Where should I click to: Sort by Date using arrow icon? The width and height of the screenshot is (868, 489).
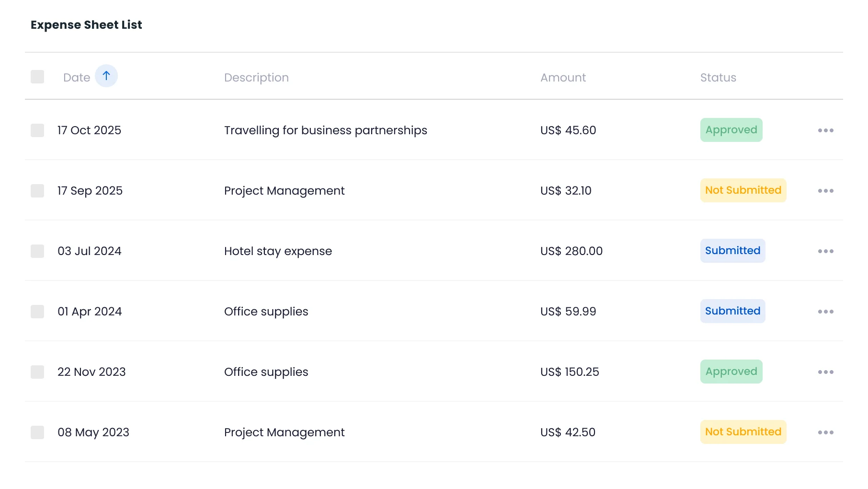pos(106,76)
